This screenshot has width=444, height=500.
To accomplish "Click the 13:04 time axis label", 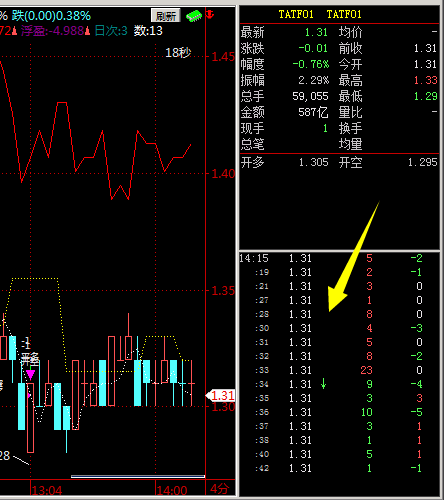I will click(x=47, y=491).
